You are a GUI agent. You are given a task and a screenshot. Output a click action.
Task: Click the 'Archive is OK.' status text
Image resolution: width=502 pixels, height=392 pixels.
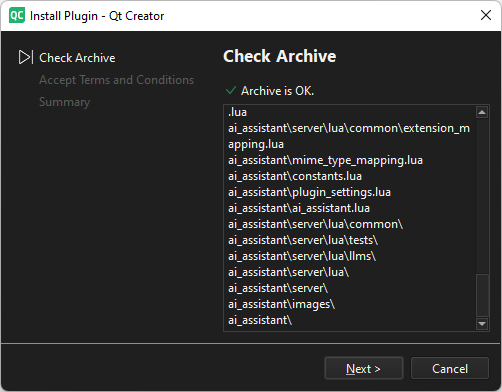click(277, 91)
